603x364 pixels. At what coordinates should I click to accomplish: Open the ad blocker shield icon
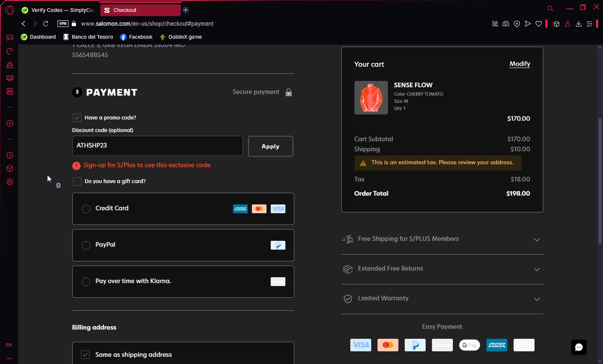coord(517,24)
